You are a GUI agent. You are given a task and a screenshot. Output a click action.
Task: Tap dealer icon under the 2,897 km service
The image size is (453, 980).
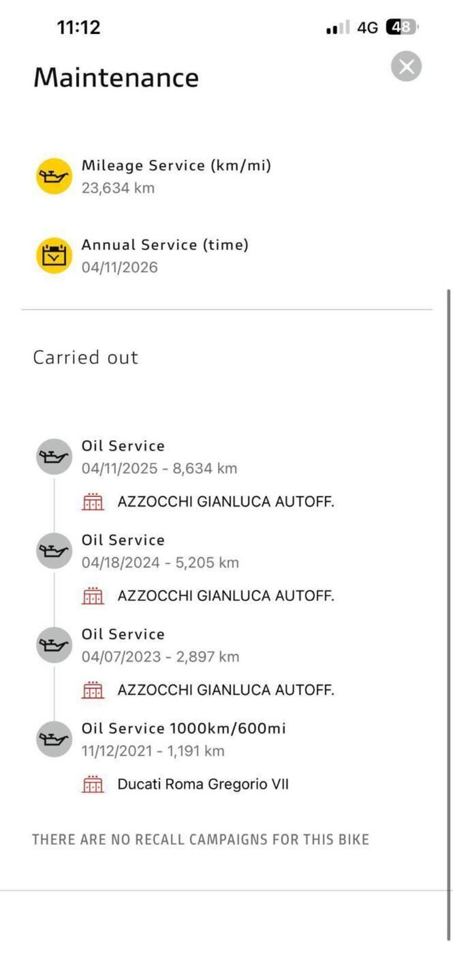click(x=93, y=690)
